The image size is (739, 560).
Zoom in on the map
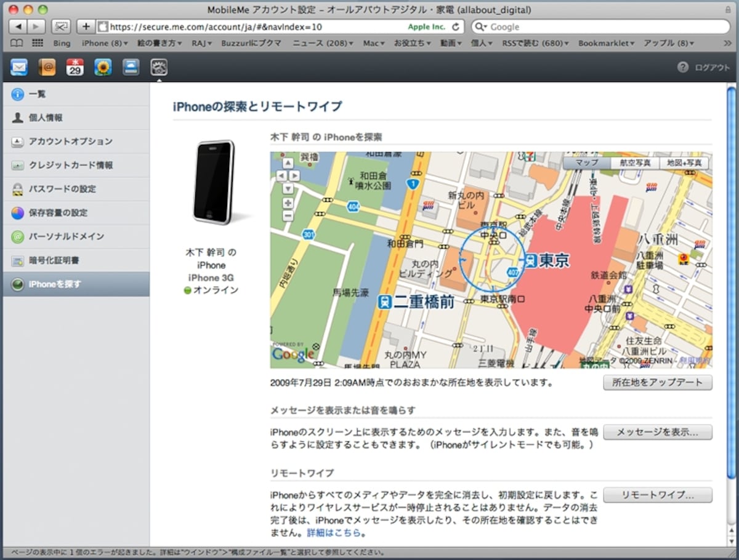288,203
